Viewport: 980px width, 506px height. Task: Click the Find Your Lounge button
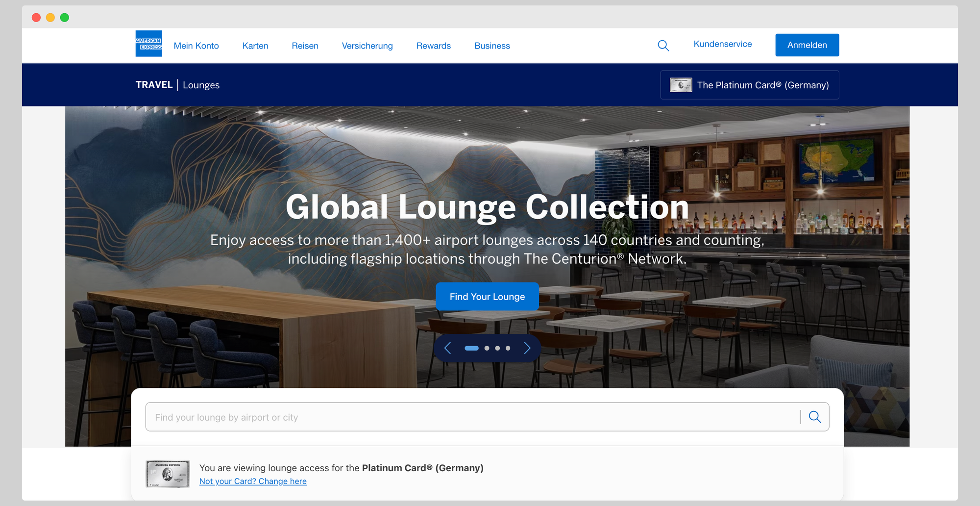[x=487, y=297]
